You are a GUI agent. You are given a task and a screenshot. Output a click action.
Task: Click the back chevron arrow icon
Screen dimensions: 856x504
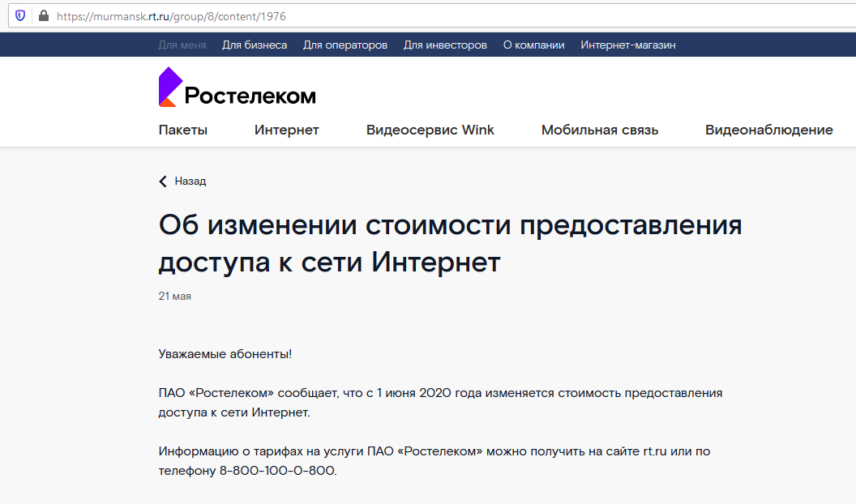(163, 181)
